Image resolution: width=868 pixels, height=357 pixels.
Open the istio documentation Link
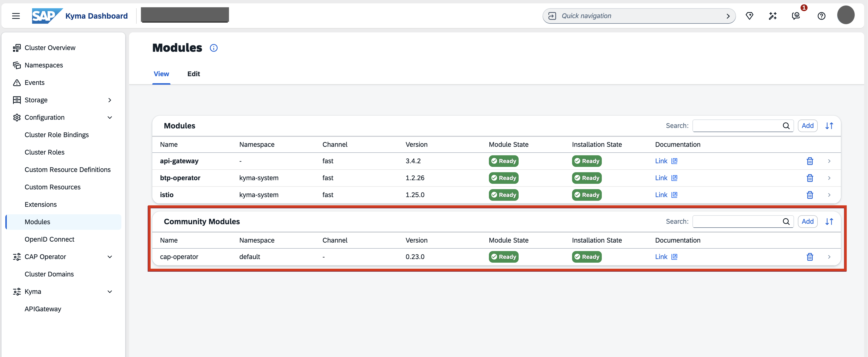661,195
